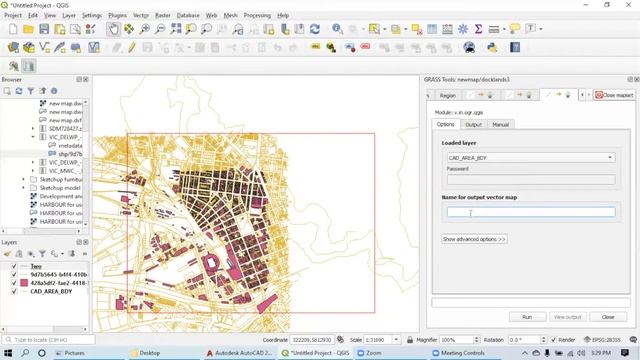The width and height of the screenshot is (640, 360).
Task: Open Meeting Controls in taskbar
Action: (458, 353)
